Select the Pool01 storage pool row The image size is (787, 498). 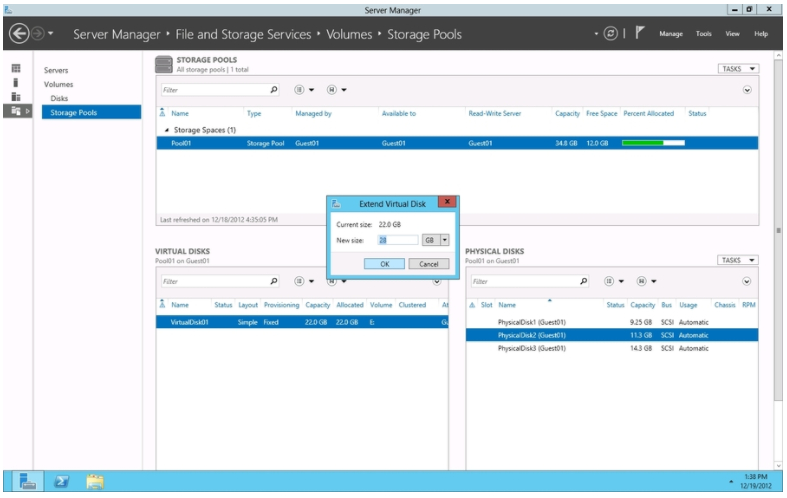(x=457, y=143)
